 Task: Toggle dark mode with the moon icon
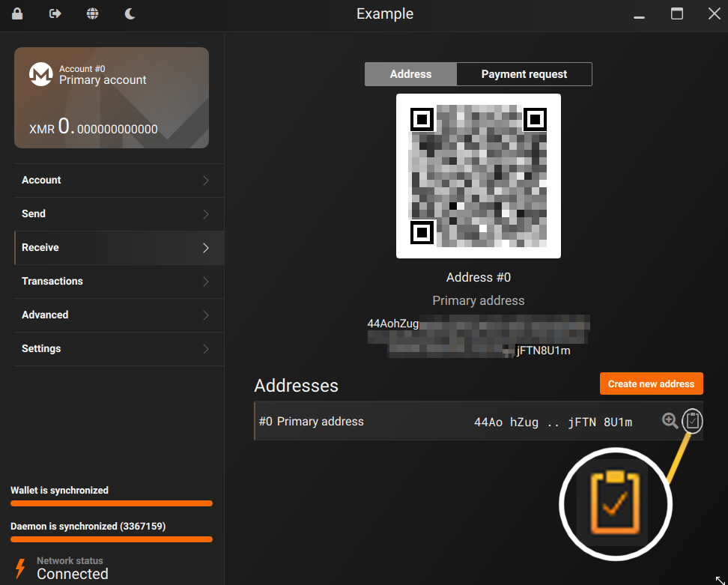coord(130,13)
